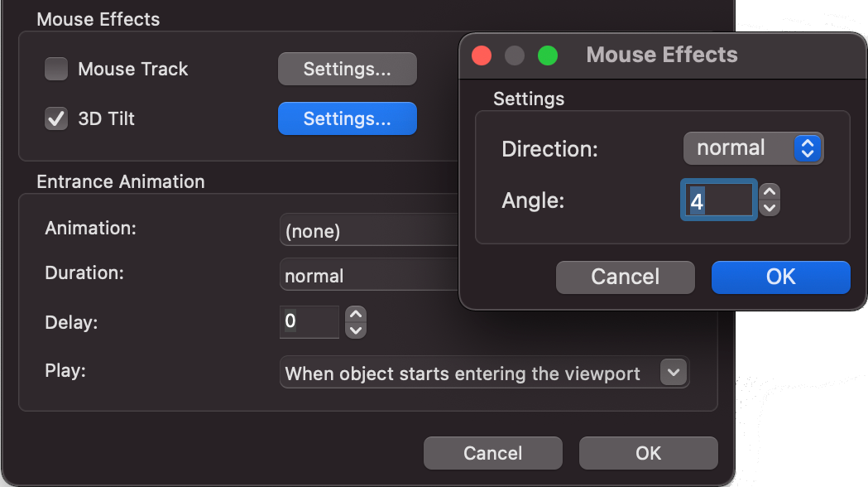Confirm Mouse Effects dialog with OK
This screenshot has height=487, width=868.
point(780,277)
